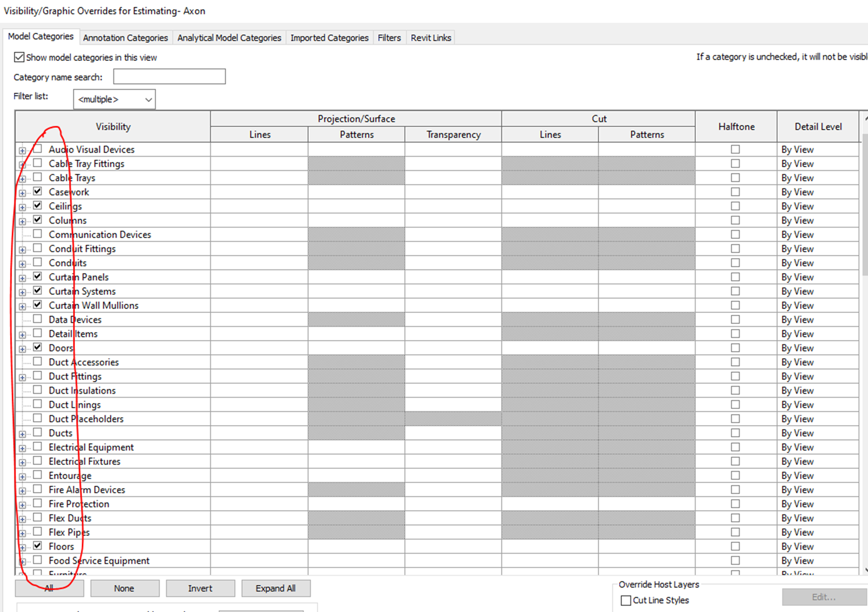This screenshot has height=612, width=868.
Task: Check the Fire Protection category box
Action: point(38,504)
